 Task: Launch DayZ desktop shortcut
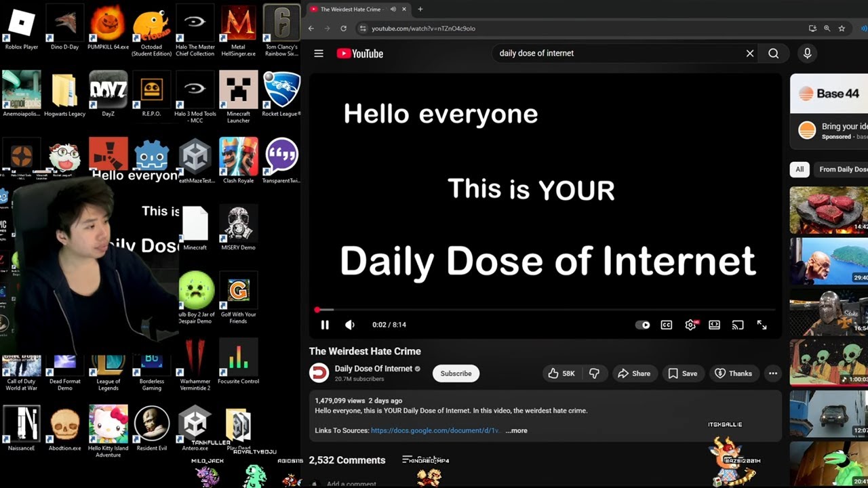108,94
